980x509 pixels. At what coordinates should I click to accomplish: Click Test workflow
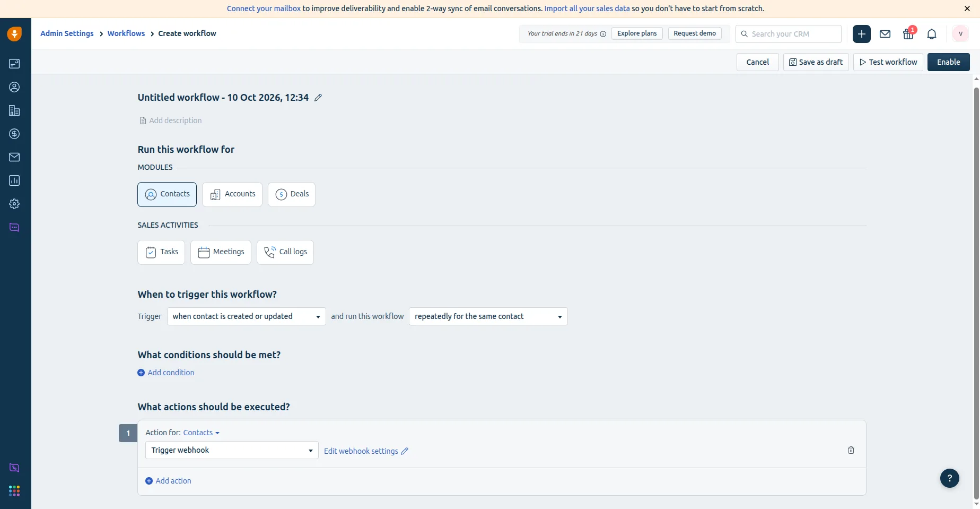[888, 62]
